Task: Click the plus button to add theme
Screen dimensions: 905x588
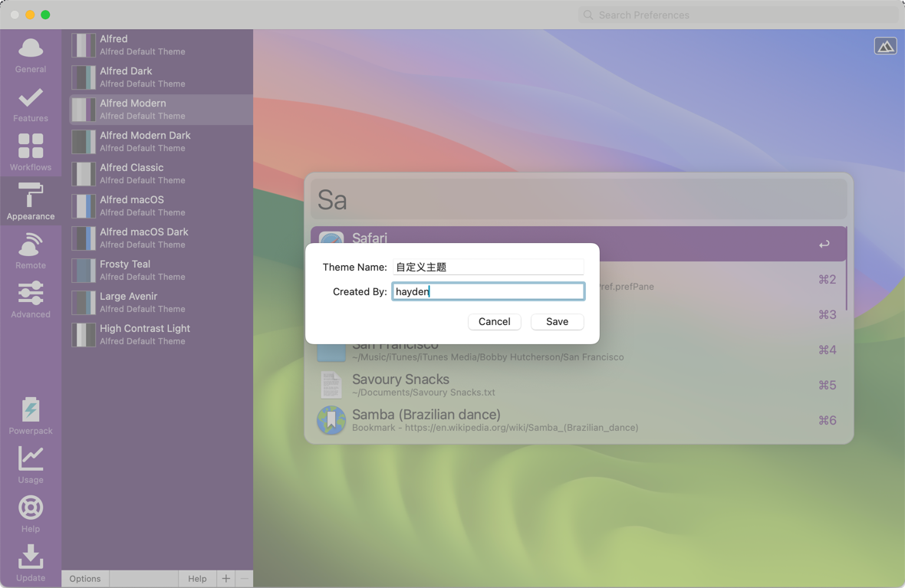Action: pyautogui.click(x=225, y=579)
